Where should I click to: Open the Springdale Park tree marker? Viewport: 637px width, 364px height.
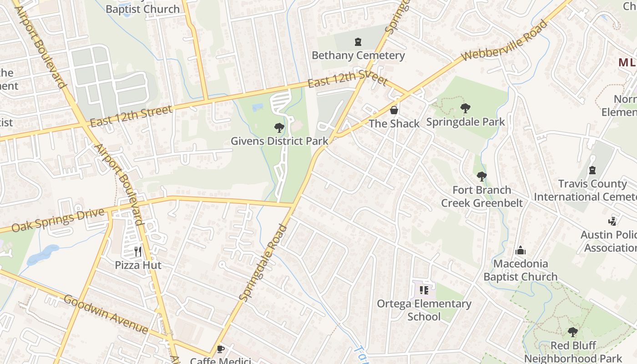point(465,108)
